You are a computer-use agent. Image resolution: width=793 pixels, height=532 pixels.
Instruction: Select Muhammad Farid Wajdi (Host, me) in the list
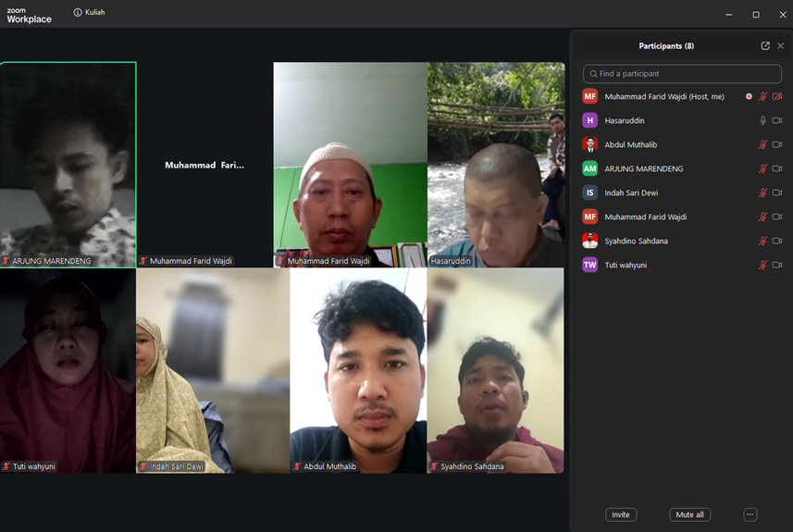682,96
